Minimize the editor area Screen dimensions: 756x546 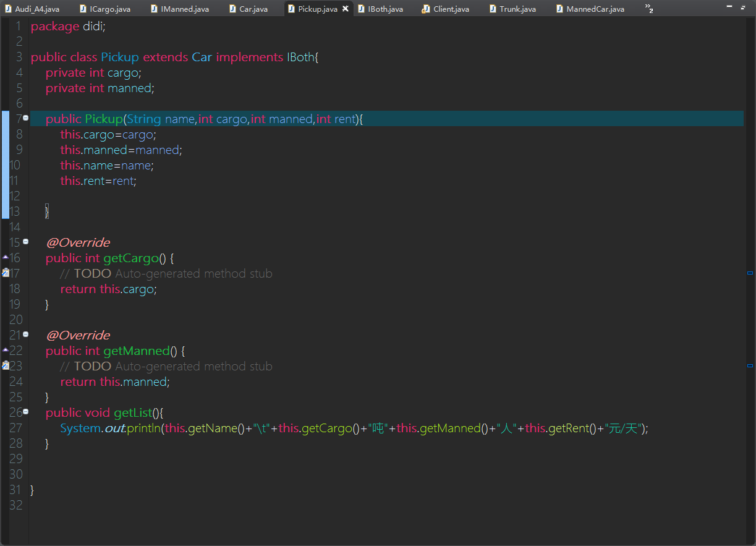pyautogui.click(x=730, y=7)
